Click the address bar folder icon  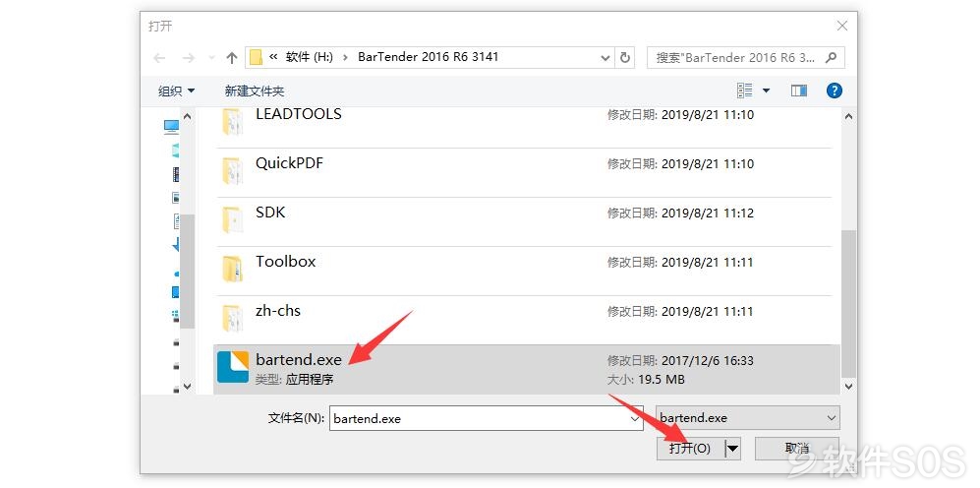256,58
